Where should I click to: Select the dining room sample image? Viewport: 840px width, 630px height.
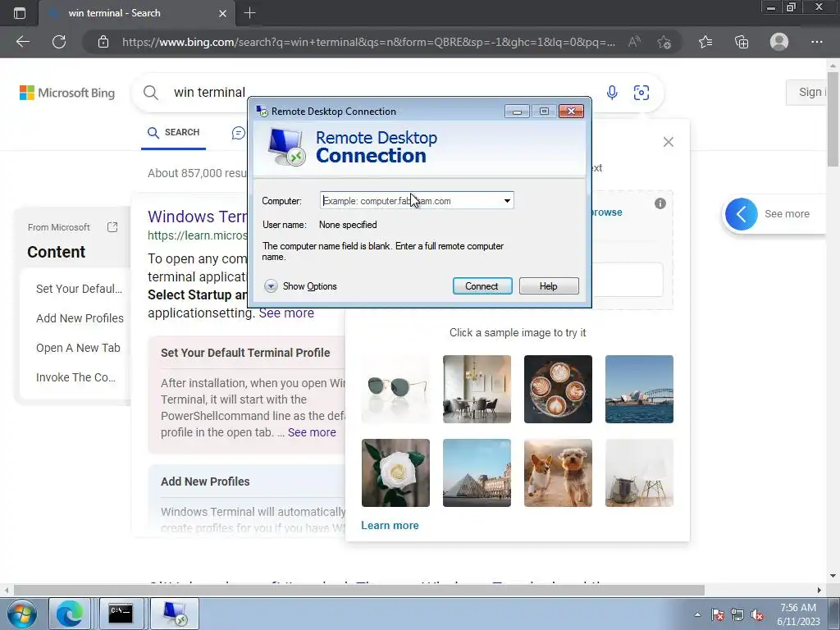click(477, 389)
